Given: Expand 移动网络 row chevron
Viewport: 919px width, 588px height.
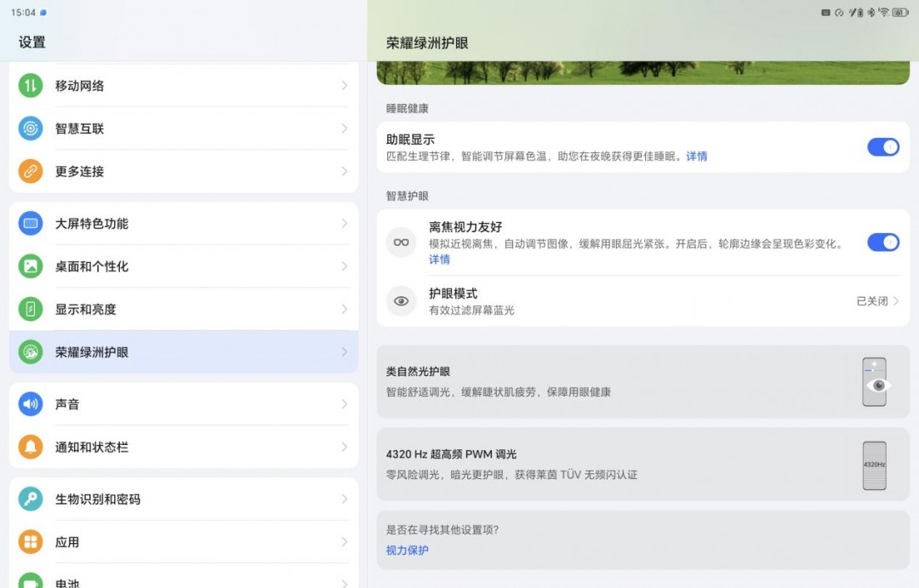Looking at the screenshot, I should click(345, 86).
